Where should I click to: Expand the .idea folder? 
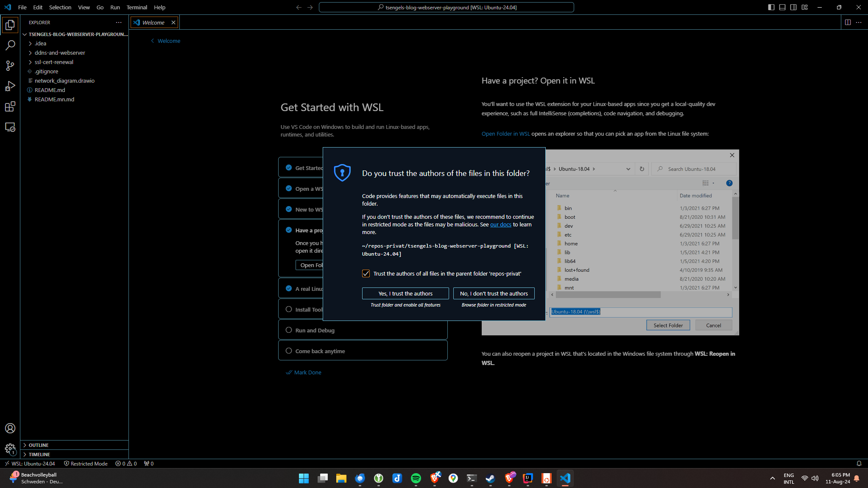click(74, 43)
